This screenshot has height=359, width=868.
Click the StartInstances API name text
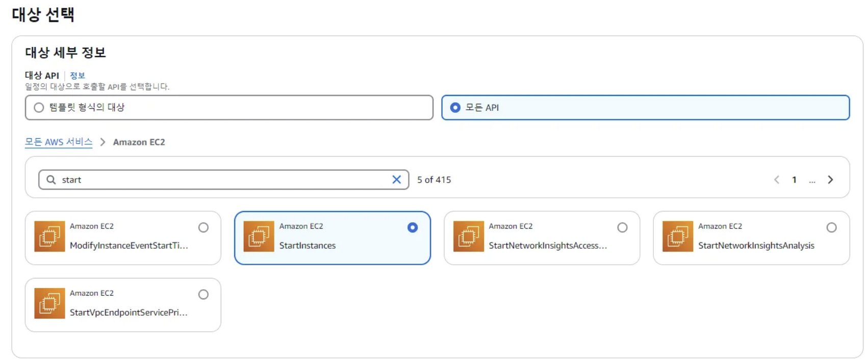point(308,245)
